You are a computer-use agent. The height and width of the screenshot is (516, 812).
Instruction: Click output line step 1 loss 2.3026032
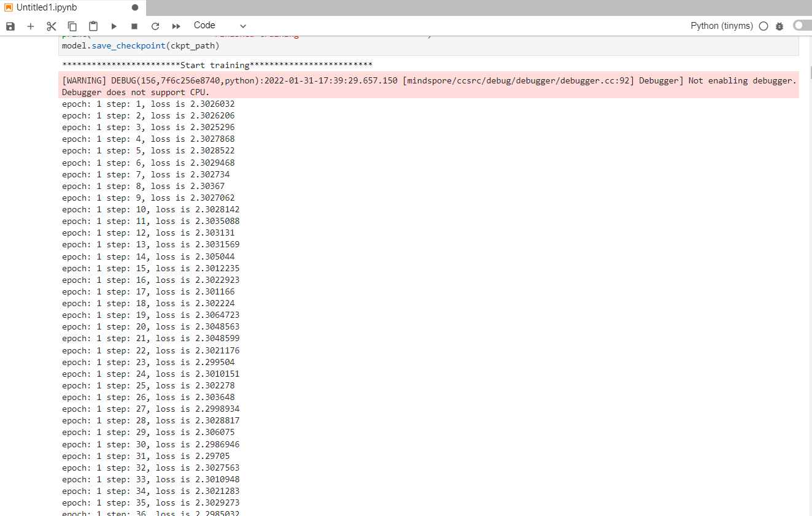148,104
